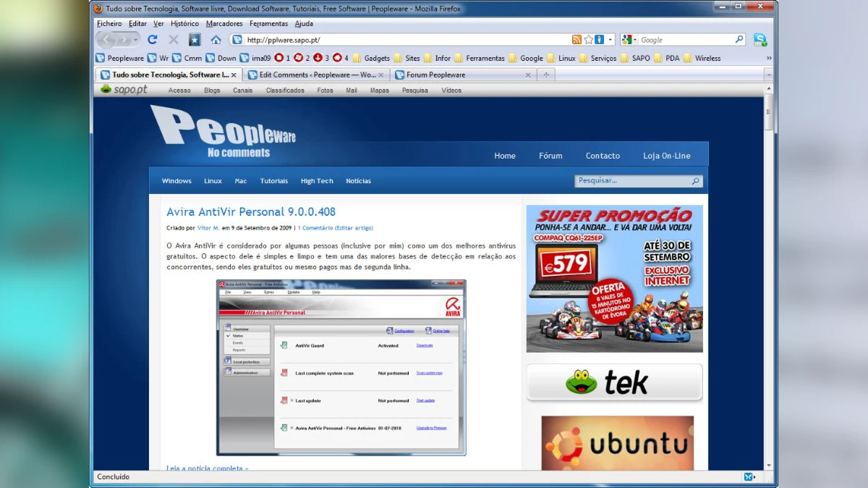The width and height of the screenshot is (868, 488).
Task: Open the Marcadores menu
Action: click(224, 24)
